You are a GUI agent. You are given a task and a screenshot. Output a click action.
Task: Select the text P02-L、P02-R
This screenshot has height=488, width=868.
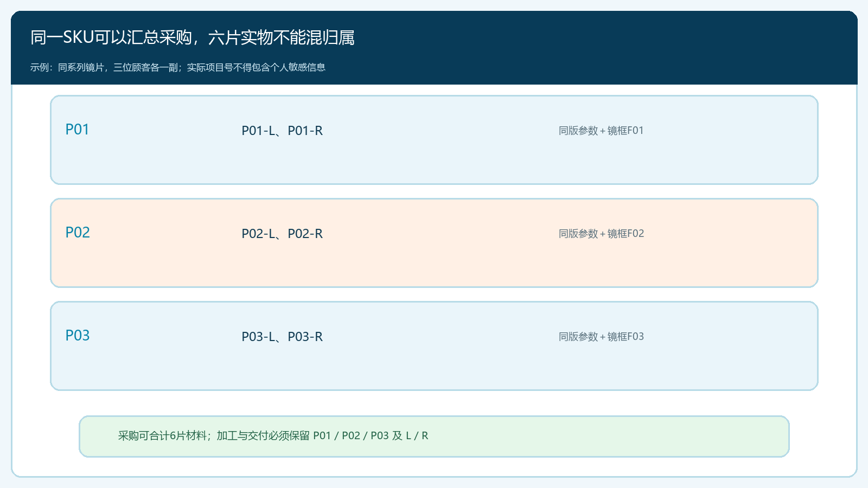pos(282,234)
